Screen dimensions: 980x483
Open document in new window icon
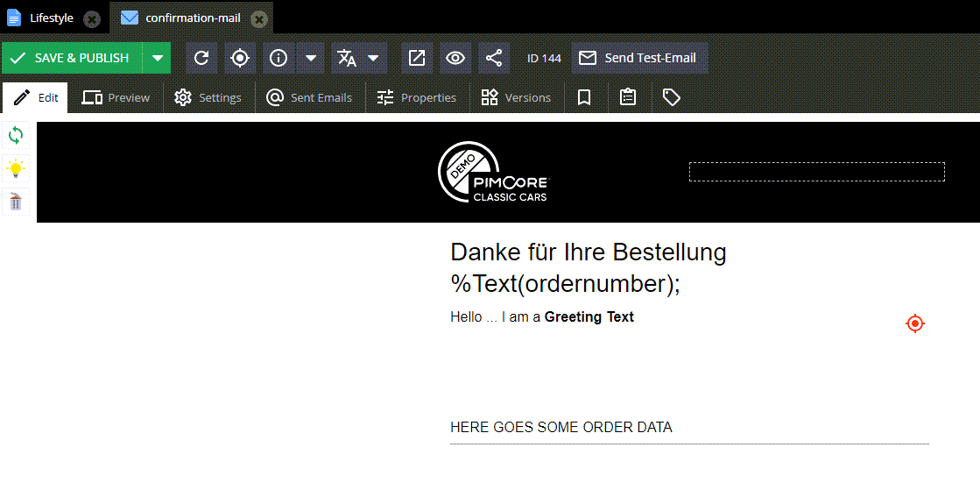[417, 58]
